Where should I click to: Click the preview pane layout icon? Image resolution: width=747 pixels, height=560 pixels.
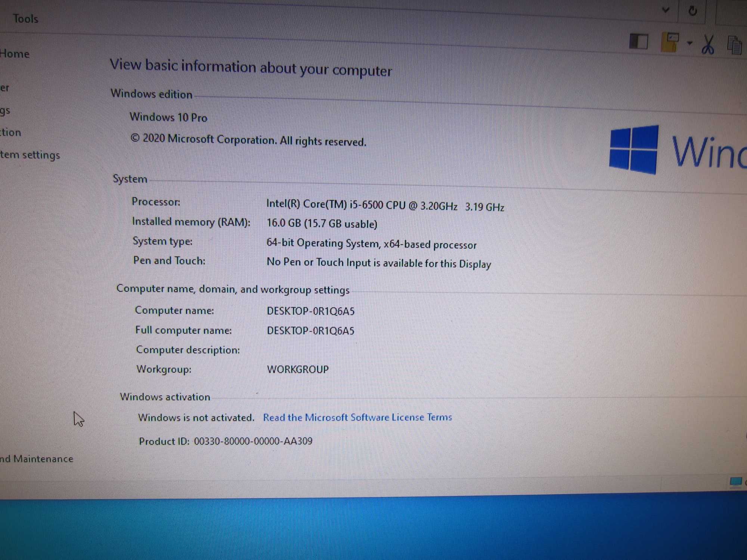639,41
